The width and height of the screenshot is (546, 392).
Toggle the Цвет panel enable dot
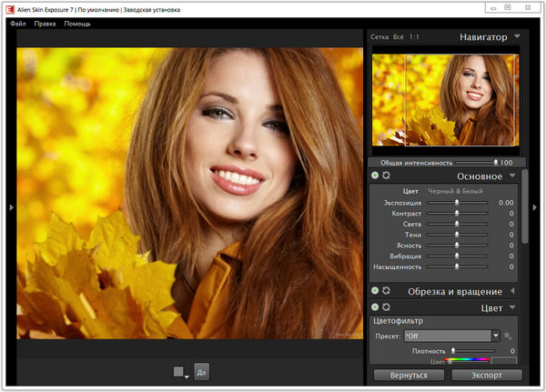(375, 308)
